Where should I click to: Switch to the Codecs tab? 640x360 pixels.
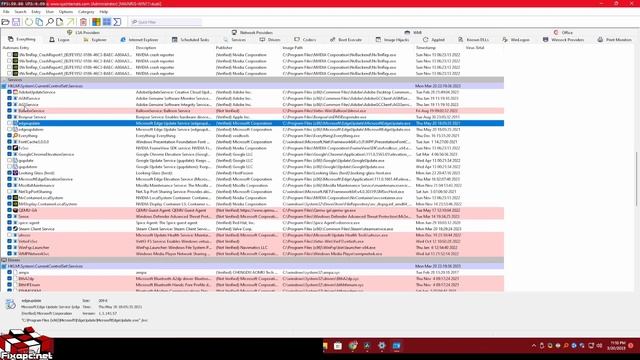point(305,40)
